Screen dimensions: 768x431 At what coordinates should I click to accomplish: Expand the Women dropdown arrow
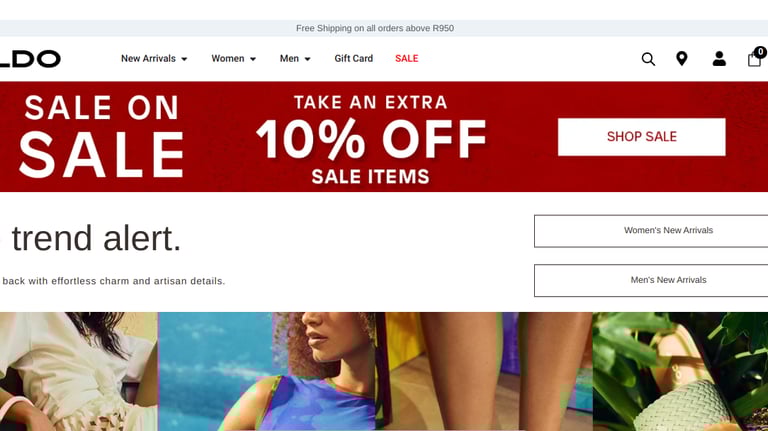253,59
